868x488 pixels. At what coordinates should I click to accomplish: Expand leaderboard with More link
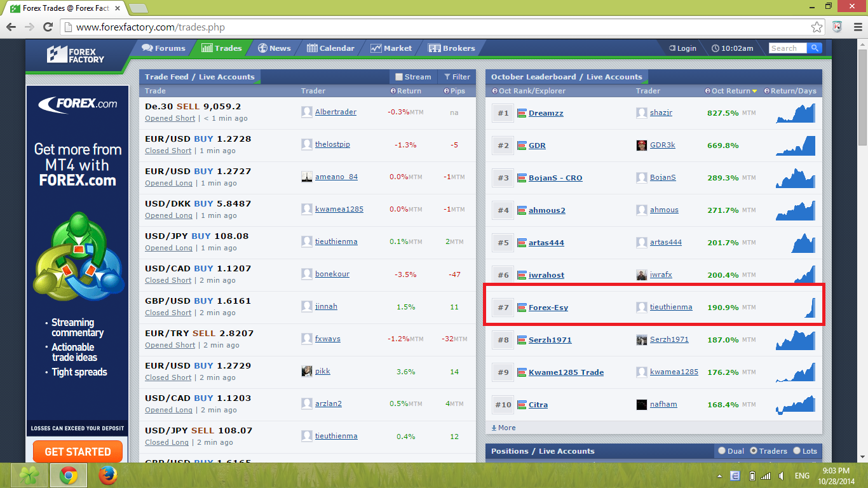[504, 428]
